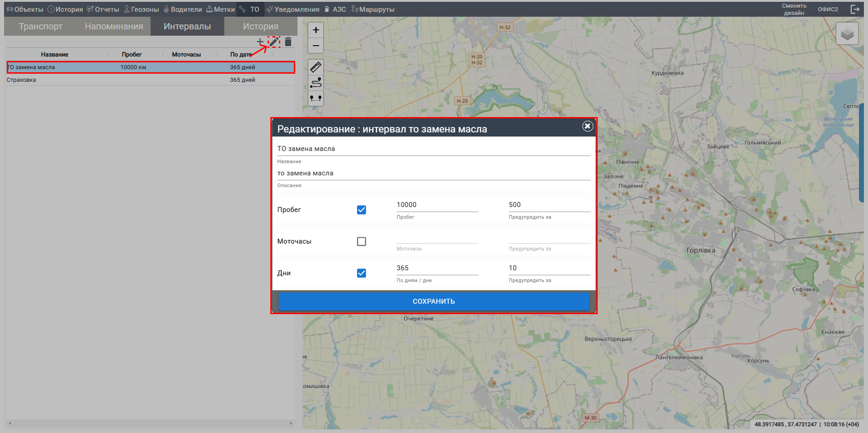This screenshot has height=433, width=868.
Task: Zoom out on the map
Action: tap(316, 46)
